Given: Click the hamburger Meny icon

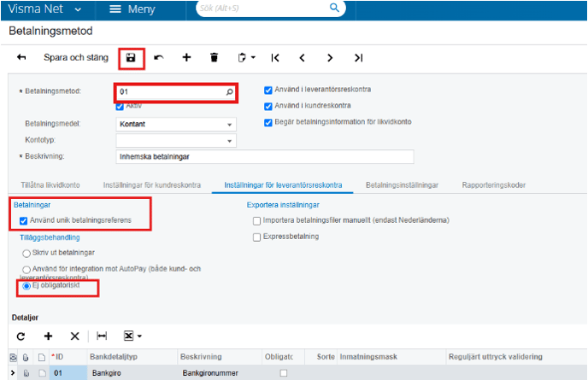Looking at the screenshot, I should click(x=115, y=9).
